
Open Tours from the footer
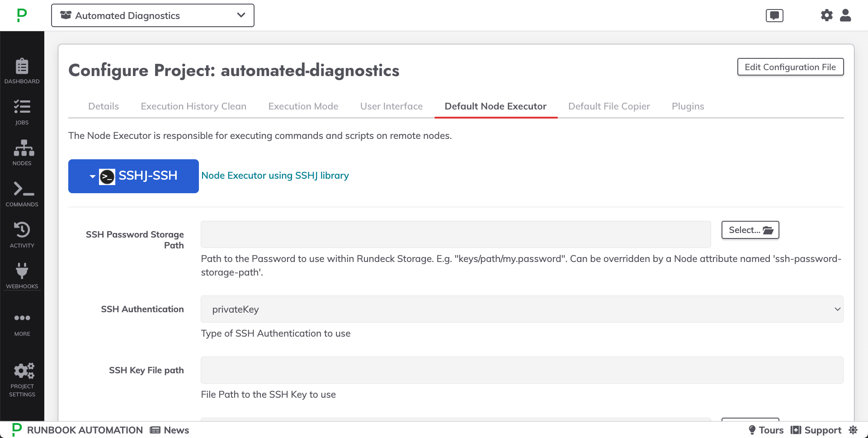(766, 430)
